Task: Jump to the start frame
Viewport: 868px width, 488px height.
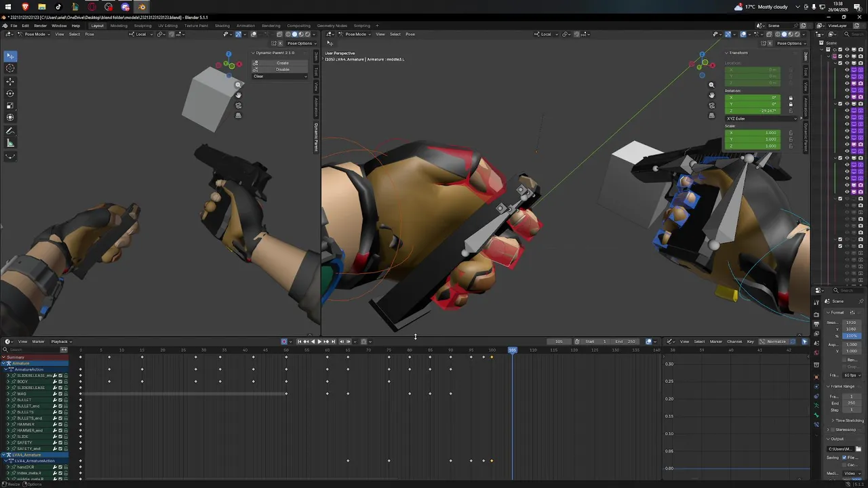Action: pos(299,342)
